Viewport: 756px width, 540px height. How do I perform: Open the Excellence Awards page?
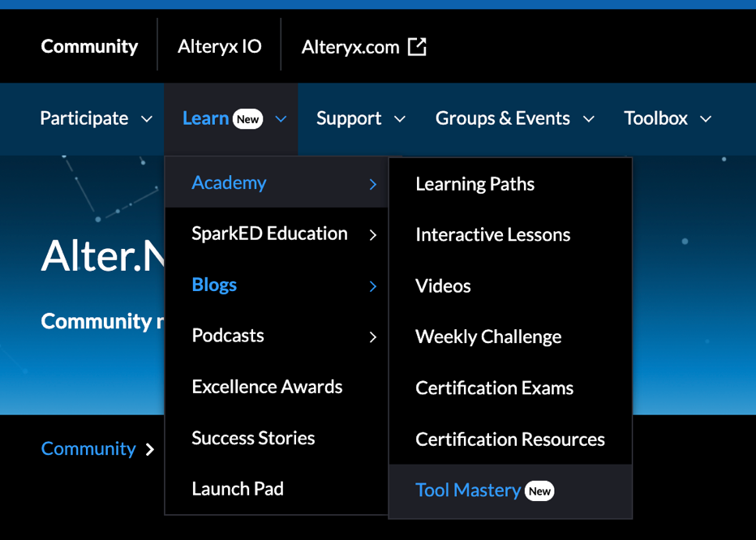pos(266,387)
